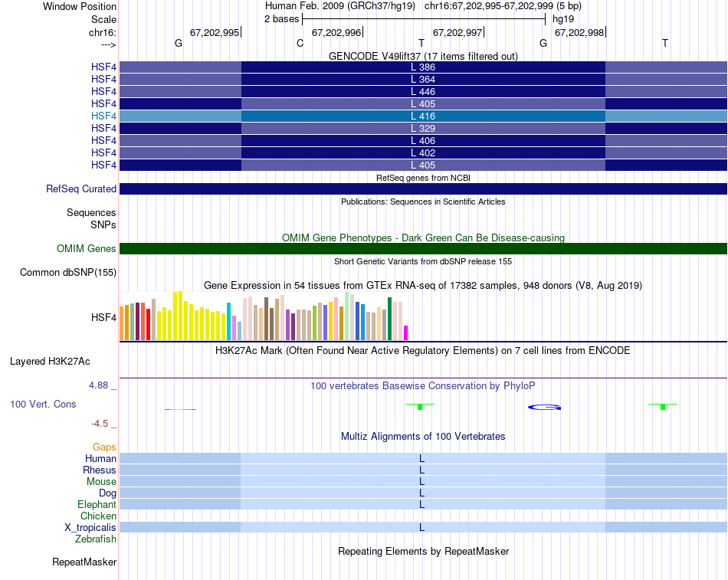Viewport: 728px width, 580px height.
Task: Click the position label 67,202,995
Action: click(215, 32)
